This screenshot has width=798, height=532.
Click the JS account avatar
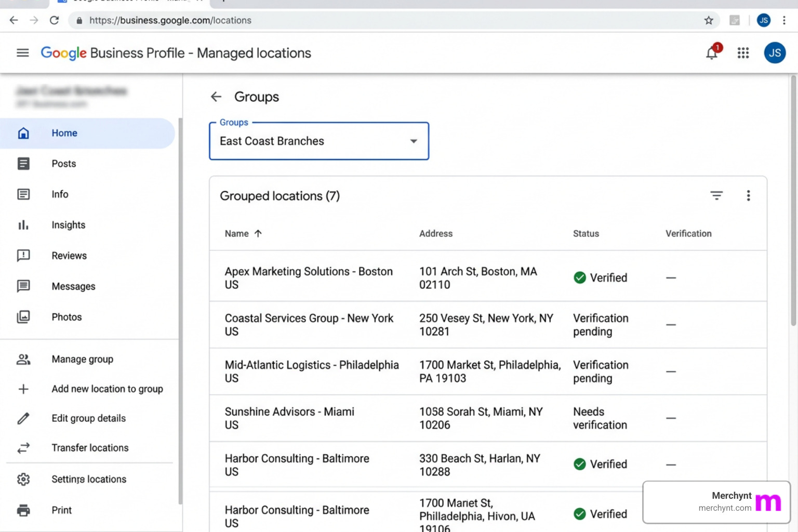pos(775,52)
